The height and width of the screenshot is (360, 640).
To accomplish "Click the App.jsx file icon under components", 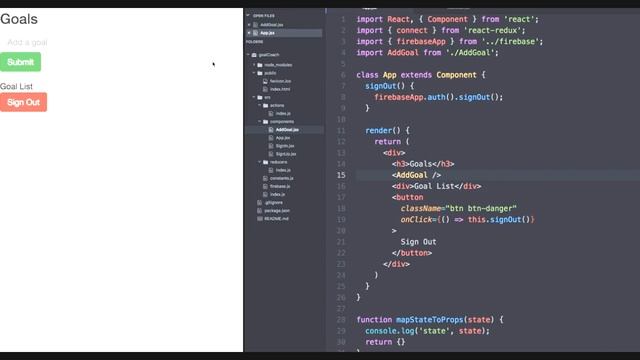I will [271, 138].
